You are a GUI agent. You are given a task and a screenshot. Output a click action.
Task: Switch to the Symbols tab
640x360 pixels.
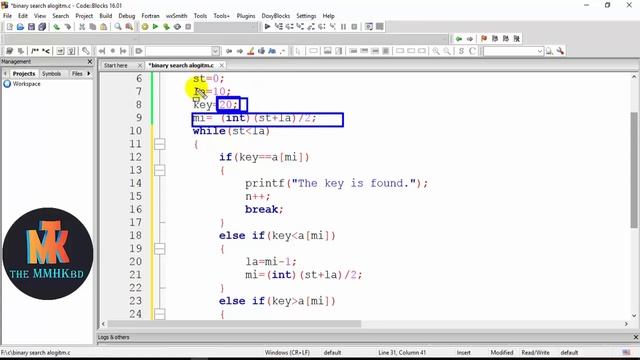click(x=51, y=73)
